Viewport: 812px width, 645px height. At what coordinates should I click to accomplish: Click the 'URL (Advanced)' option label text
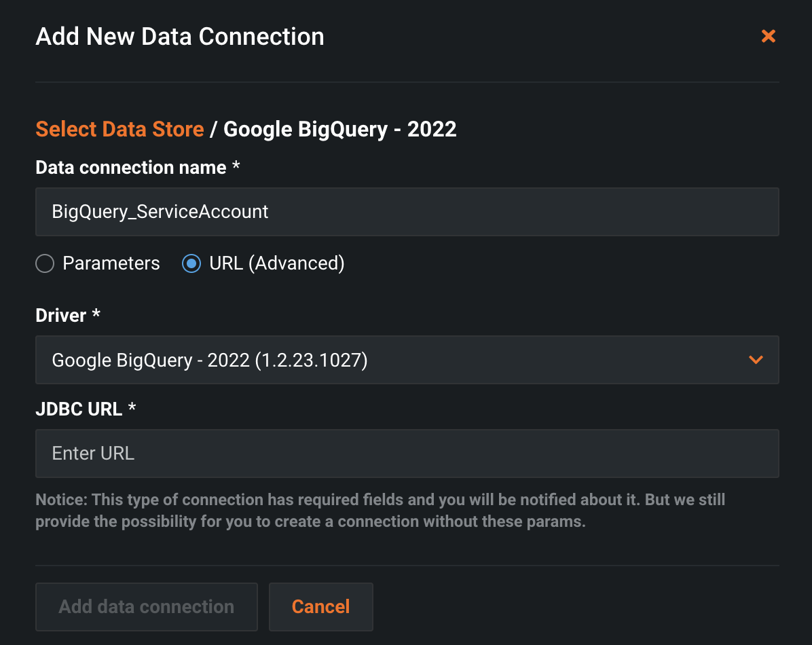[x=277, y=263]
